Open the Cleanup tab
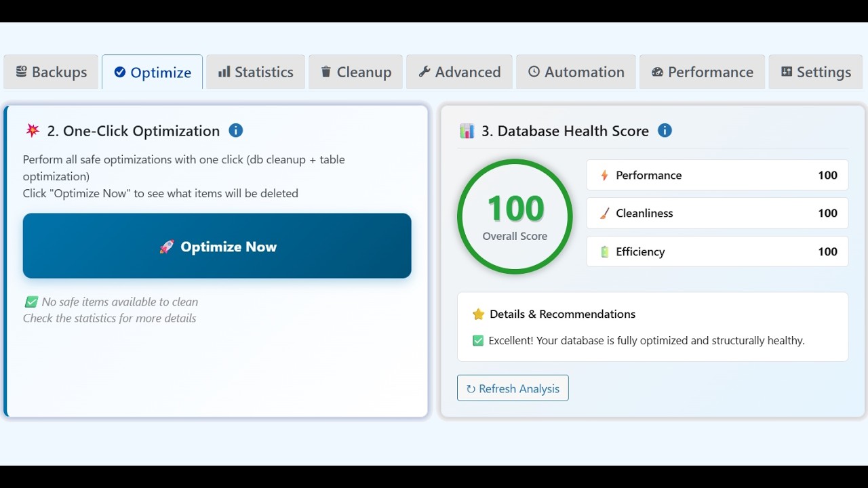This screenshot has width=868, height=488. pos(355,72)
